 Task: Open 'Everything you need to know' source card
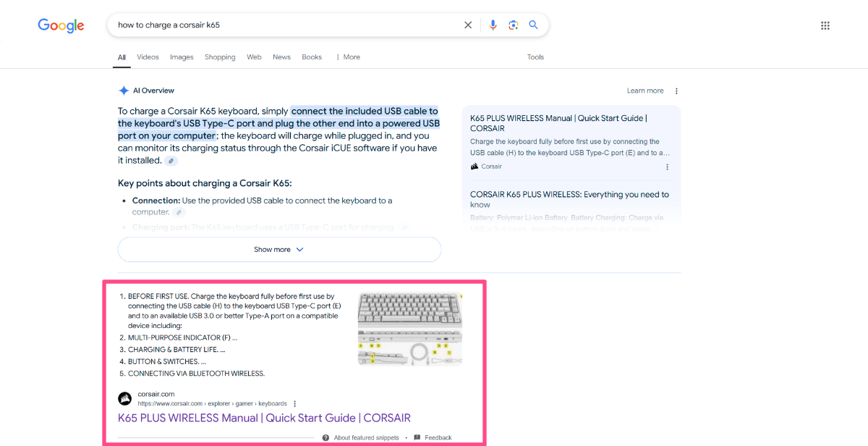[569, 199]
